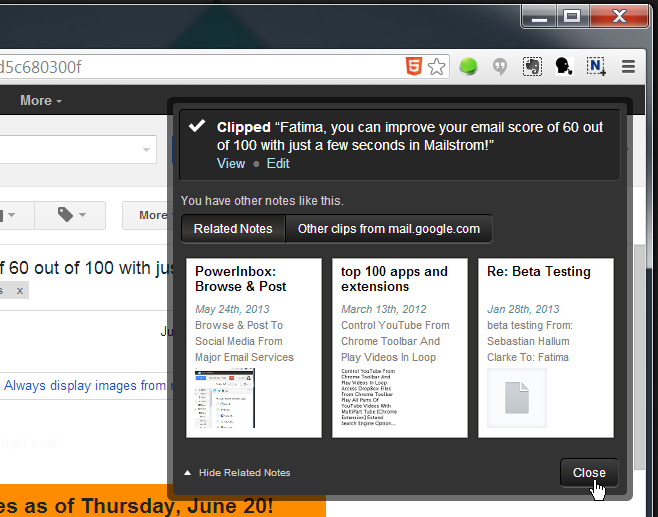Click the page vertical scrollbar
This screenshot has height=517, width=658.
(x=640, y=357)
